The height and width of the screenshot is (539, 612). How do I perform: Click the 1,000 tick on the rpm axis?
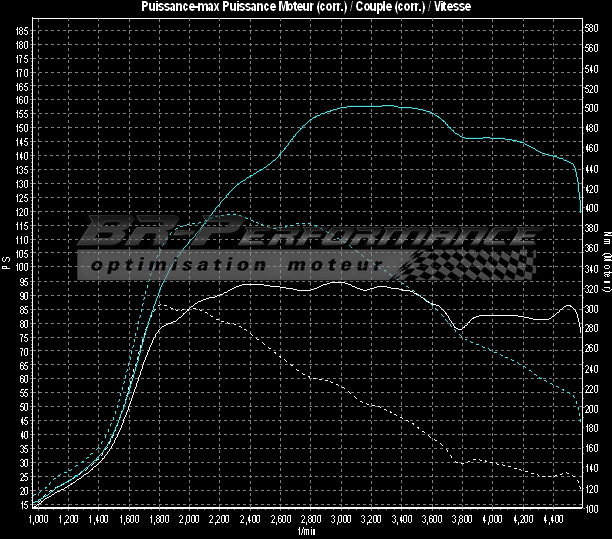39,521
